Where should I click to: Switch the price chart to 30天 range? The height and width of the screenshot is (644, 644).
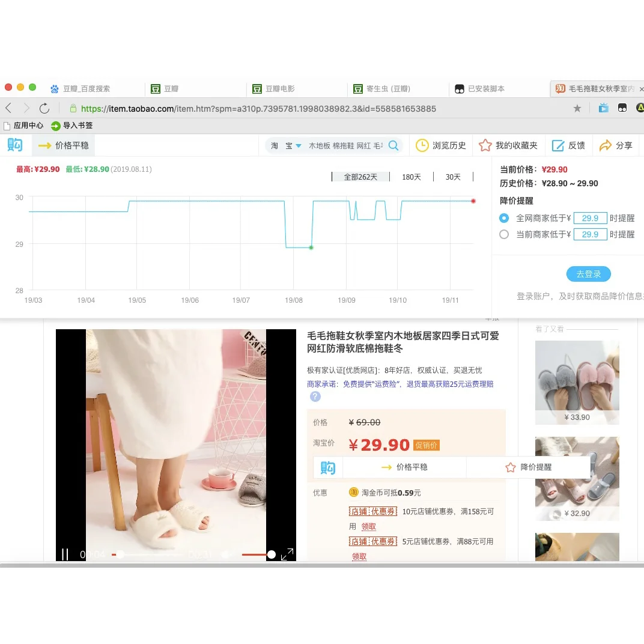[x=452, y=177]
